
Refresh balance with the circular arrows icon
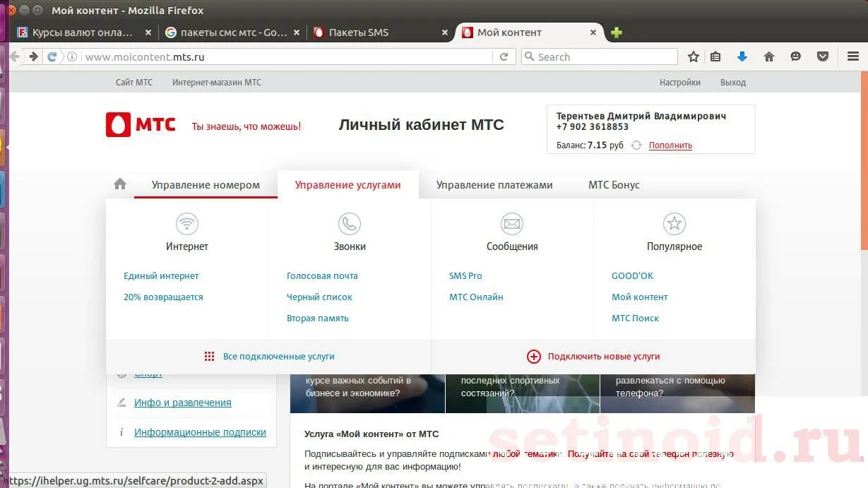click(x=636, y=145)
